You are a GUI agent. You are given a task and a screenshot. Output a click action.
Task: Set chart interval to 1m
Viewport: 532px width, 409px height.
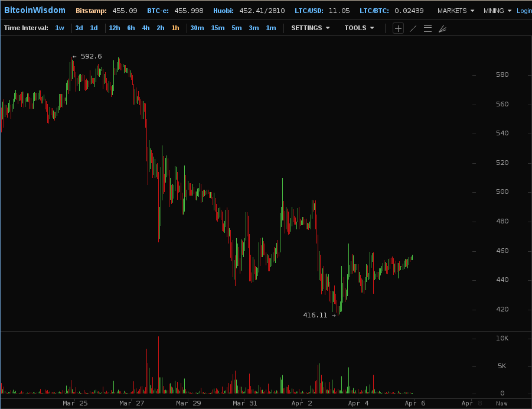click(x=270, y=28)
